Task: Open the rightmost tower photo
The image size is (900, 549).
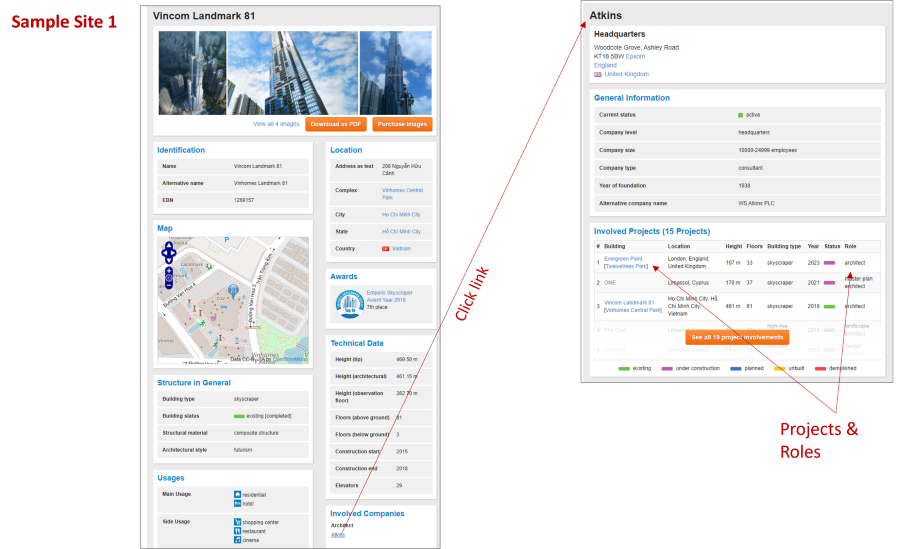Action: tap(395, 73)
